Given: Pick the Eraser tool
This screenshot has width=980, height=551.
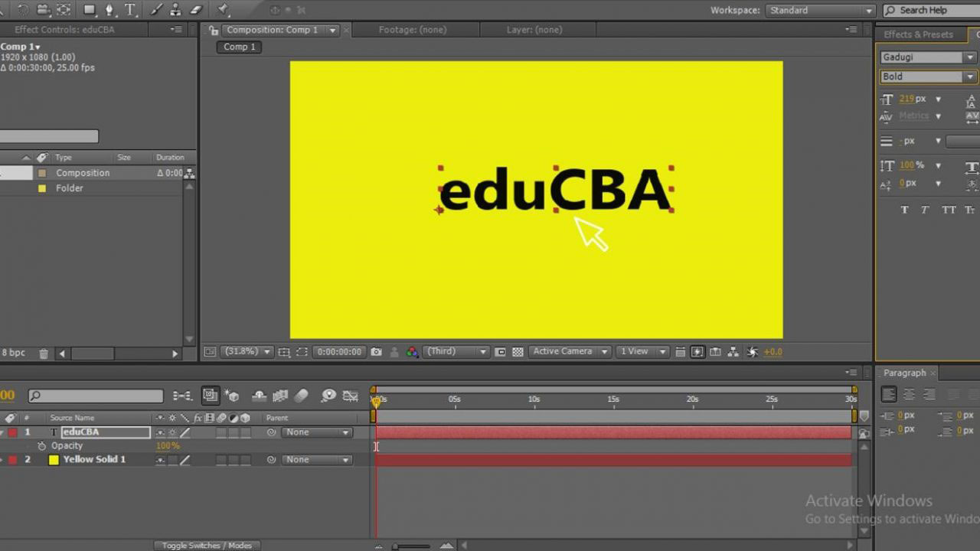Looking at the screenshot, I should [195, 10].
